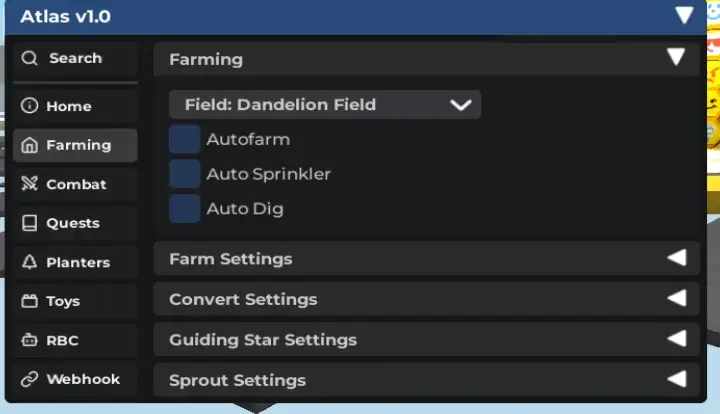
Task: Click the Search text field
Action: [x=86, y=58]
